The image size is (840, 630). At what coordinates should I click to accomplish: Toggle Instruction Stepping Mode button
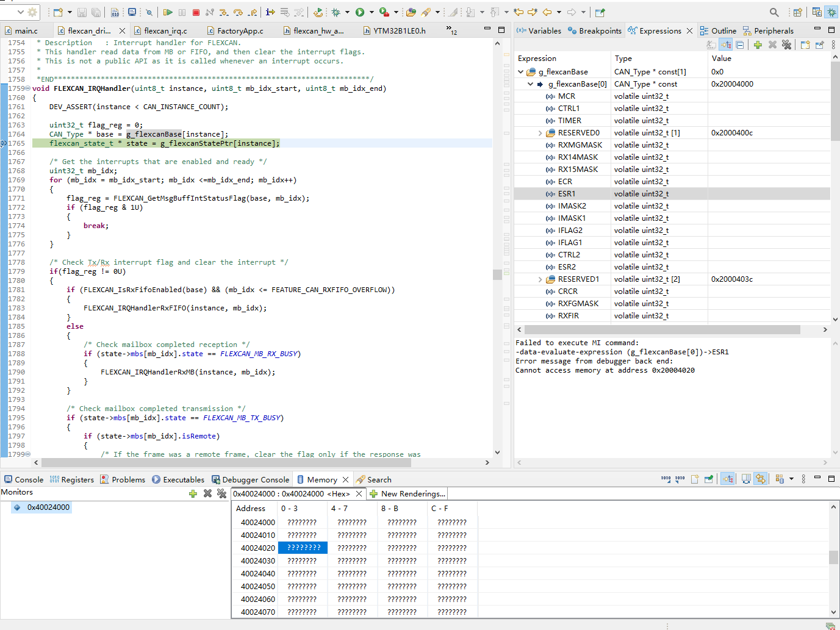270,12
